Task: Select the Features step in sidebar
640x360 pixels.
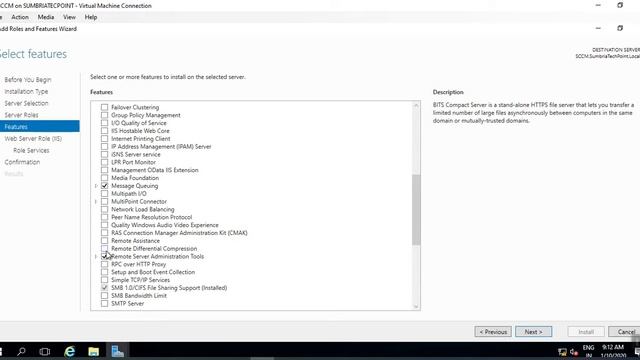Action: (x=40, y=127)
